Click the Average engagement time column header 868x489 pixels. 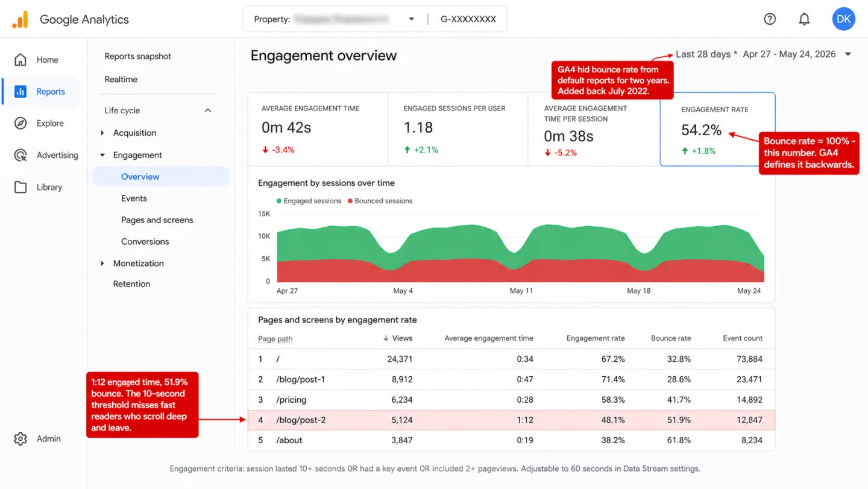point(489,338)
